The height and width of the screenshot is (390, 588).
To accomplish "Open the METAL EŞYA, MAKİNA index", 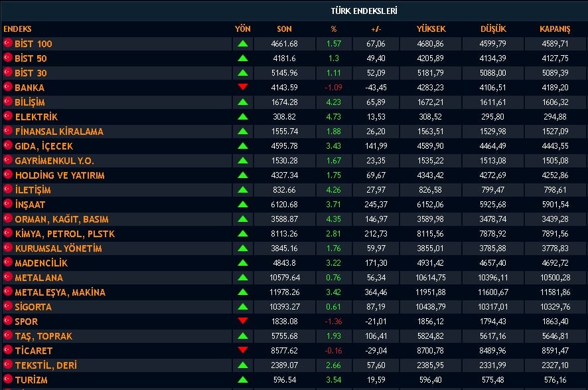I will 60,293.
